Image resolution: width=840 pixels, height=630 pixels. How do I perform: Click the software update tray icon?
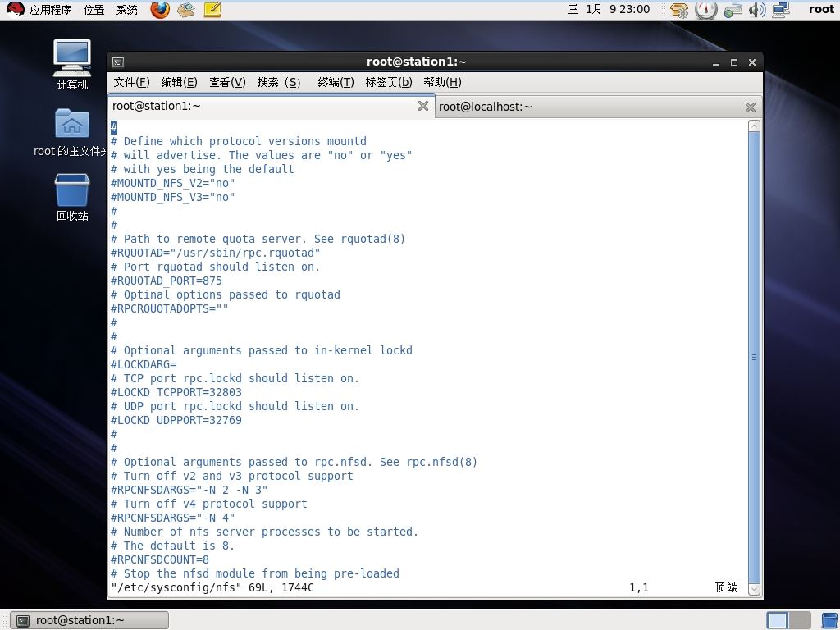tap(679, 10)
